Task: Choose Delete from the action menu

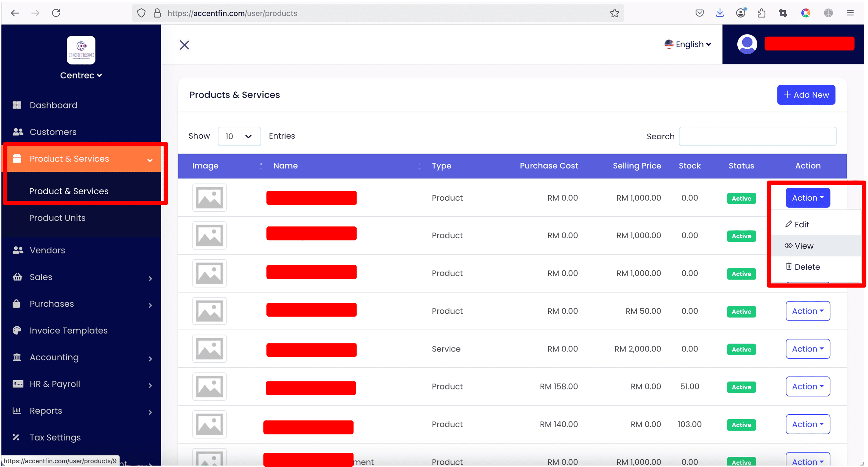Action: (807, 267)
